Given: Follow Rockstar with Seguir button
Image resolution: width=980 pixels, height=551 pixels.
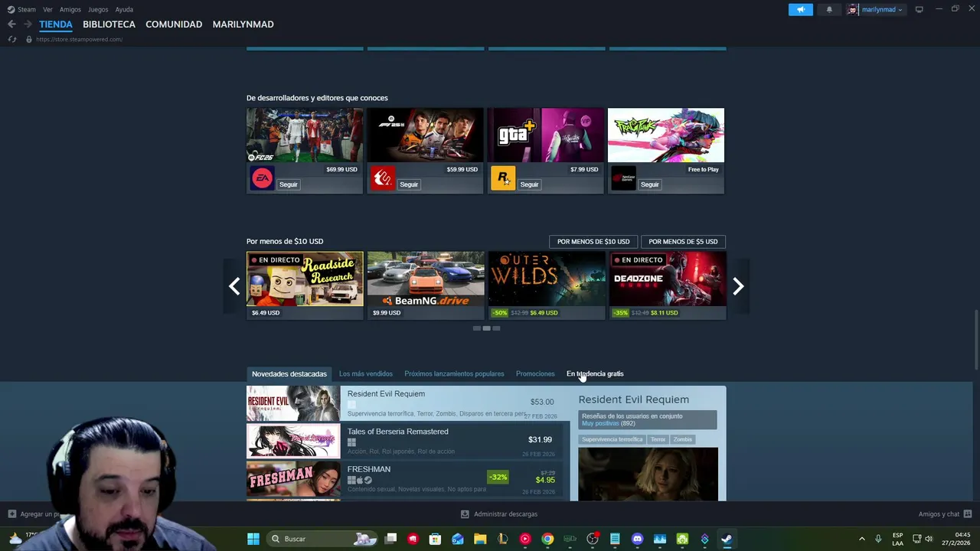Looking at the screenshot, I should 529,184.
